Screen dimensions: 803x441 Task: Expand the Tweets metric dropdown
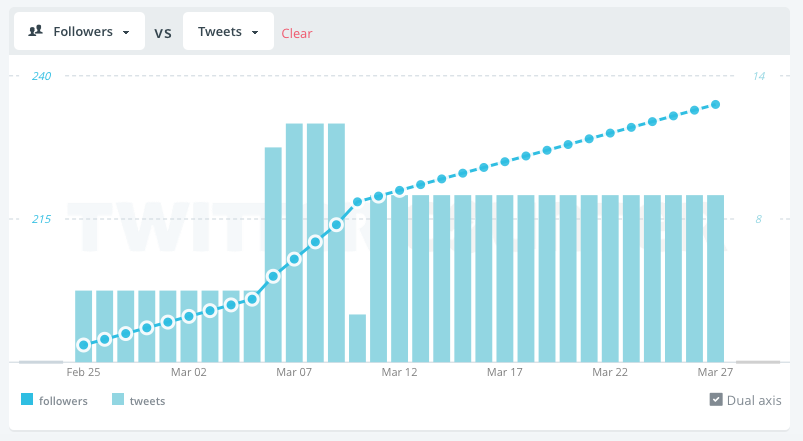pos(227,32)
